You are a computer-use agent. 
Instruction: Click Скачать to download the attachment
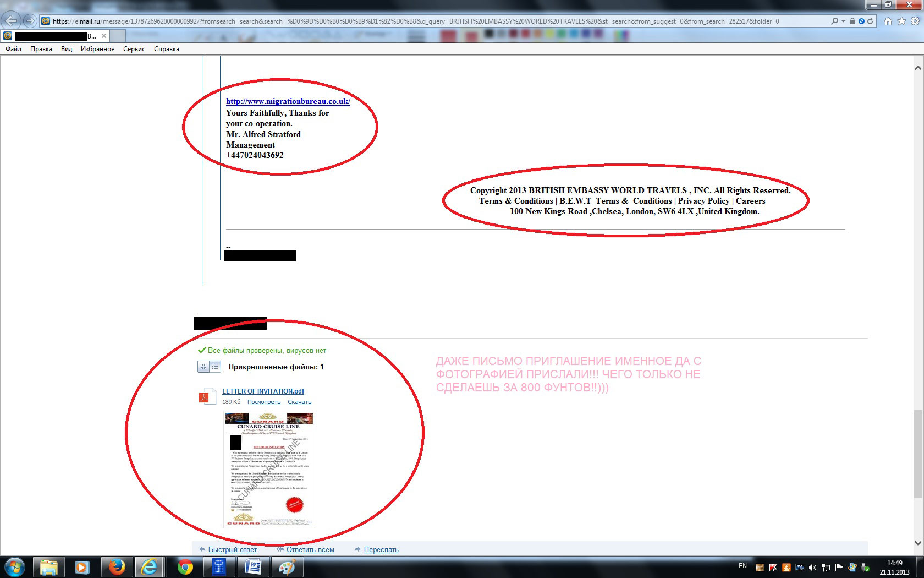pyautogui.click(x=299, y=402)
